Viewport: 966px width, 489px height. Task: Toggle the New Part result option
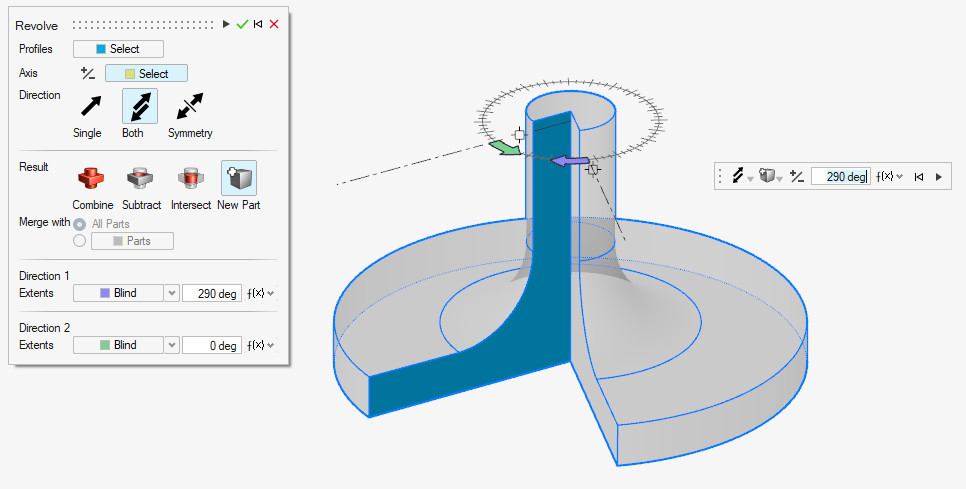[238, 179]
